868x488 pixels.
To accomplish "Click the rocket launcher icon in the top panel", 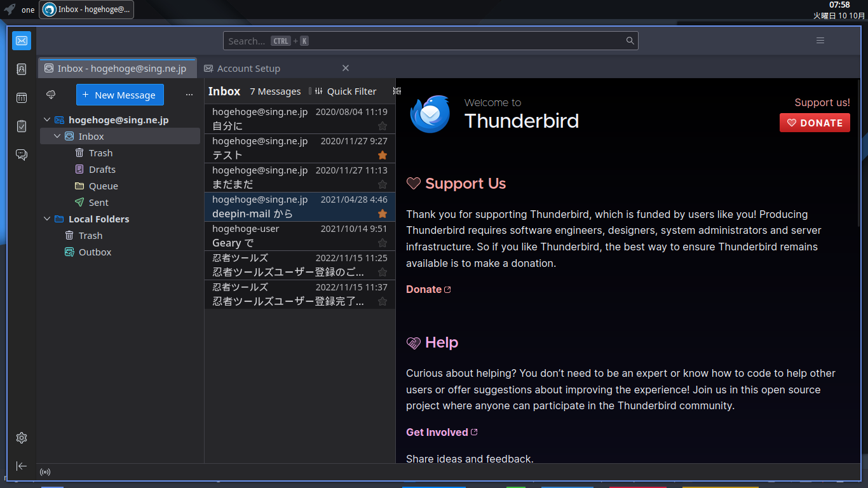I will tap(10, 10).
